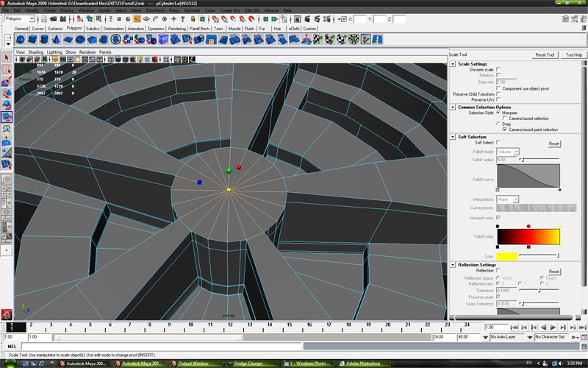Image resolution: width=588 pixels, height=368 pixels.
Task: Switch to the Animation shelf tab
Action: point(136,29)
